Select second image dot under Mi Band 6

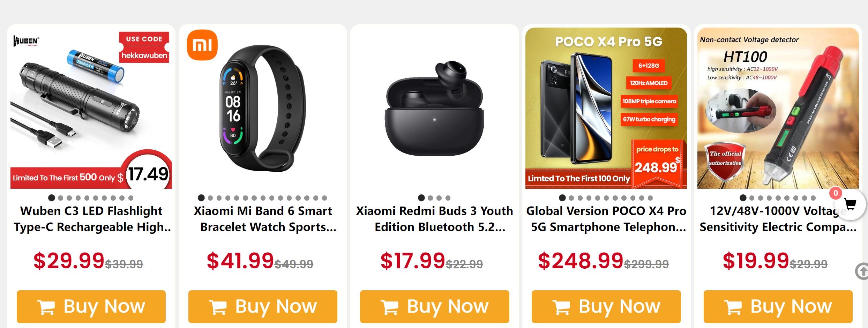point(210,198)
